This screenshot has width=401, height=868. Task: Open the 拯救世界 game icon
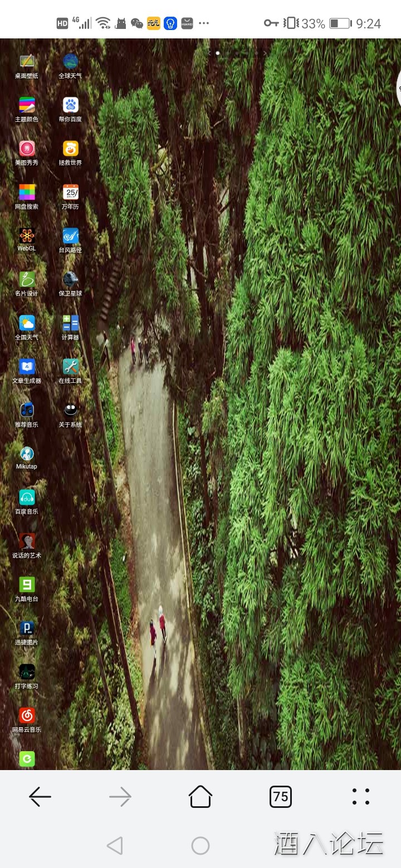pyautogui.click(x=70, y=149)
